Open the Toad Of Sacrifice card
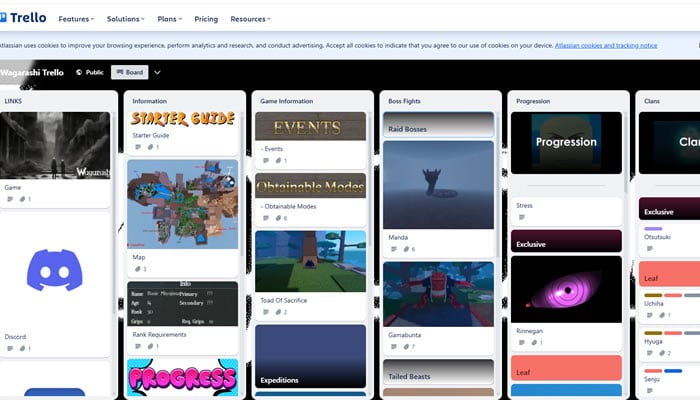Viewport: 700px width, 400px height. pos(310,275)
